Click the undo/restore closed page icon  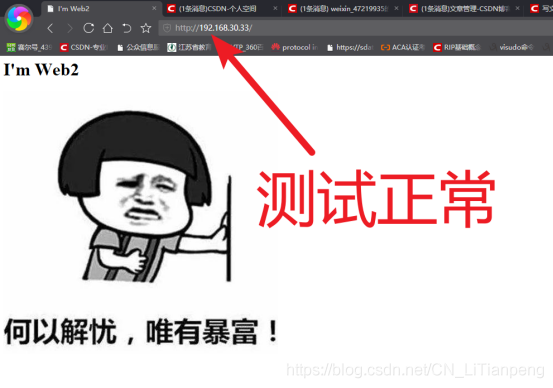[127, 28]
